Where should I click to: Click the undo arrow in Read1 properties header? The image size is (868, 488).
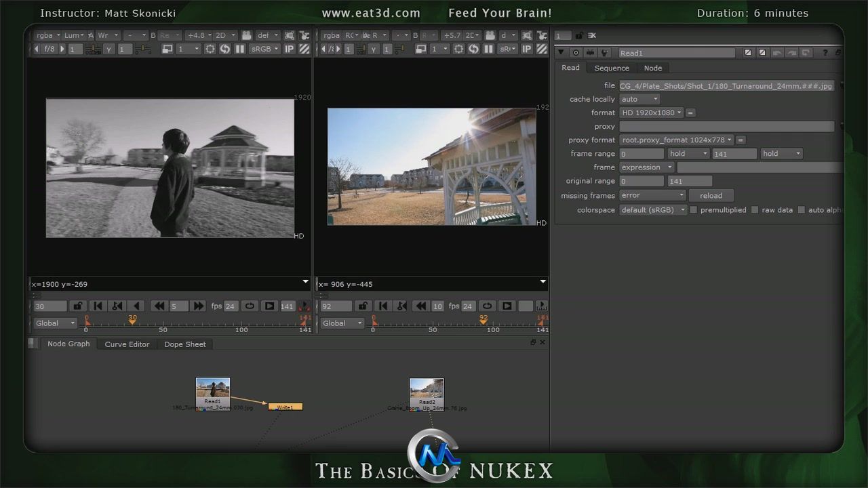coord(778,53)
